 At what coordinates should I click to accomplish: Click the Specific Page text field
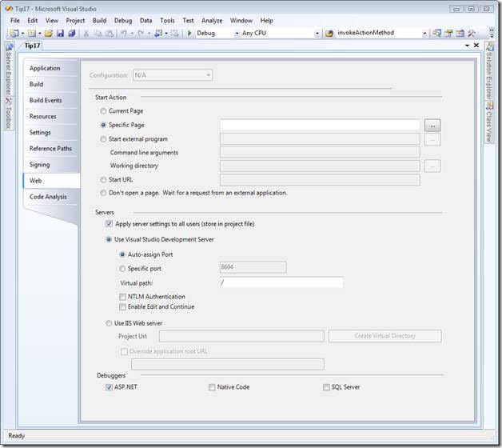pos(320,125)
